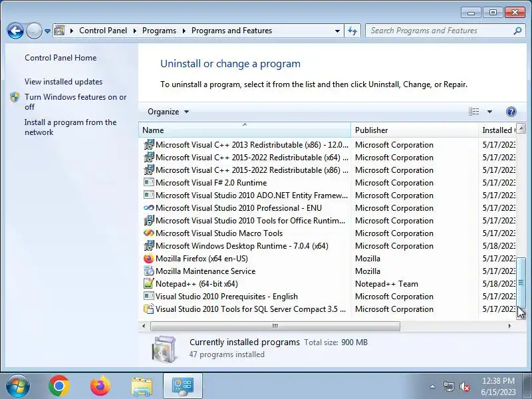This screenshot has height=399, width=532.
Task: Click the Back navigation arrow button
Action: coord(15,31)
